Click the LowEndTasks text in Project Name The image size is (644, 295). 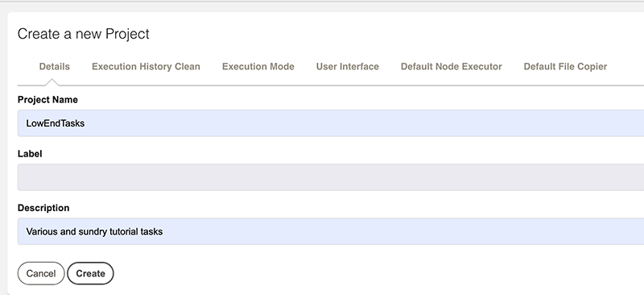[56, 123]
